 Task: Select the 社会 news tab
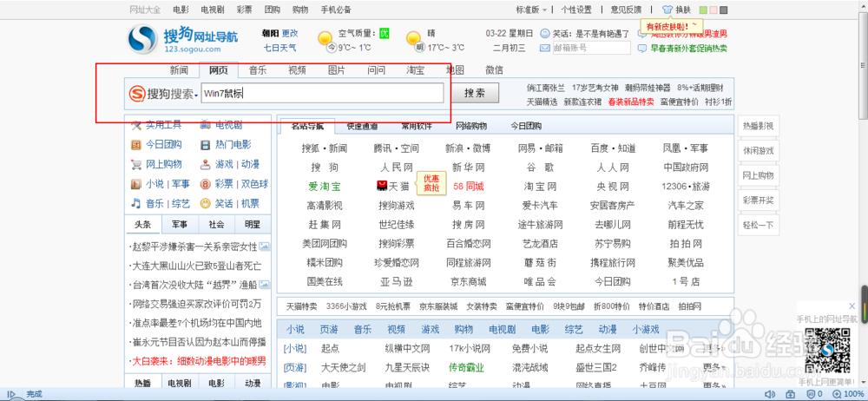(x=216, y=225)
